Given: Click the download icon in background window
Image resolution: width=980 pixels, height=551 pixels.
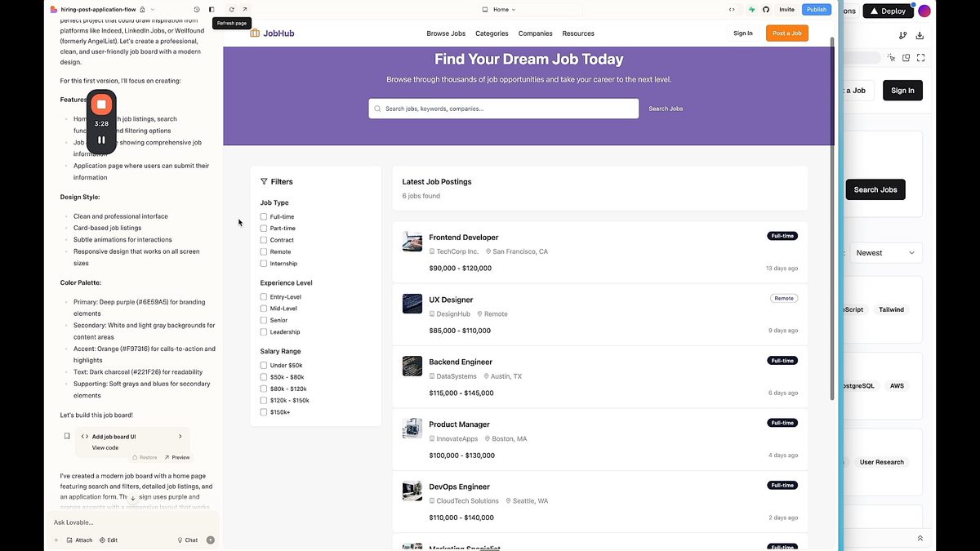Looking at the screenshot, I should [920, 35].
